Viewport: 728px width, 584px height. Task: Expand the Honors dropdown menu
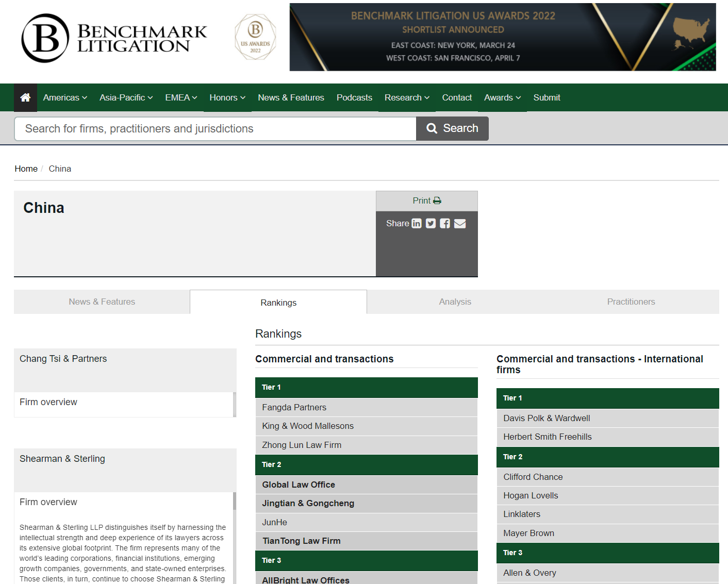click(x=227, y=97)
